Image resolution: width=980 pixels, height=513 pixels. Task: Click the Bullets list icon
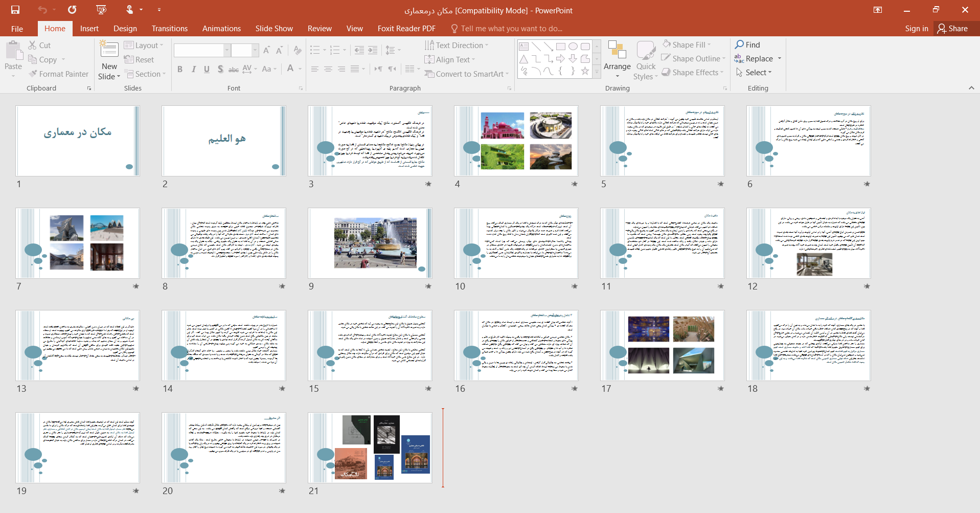(315, 50)
